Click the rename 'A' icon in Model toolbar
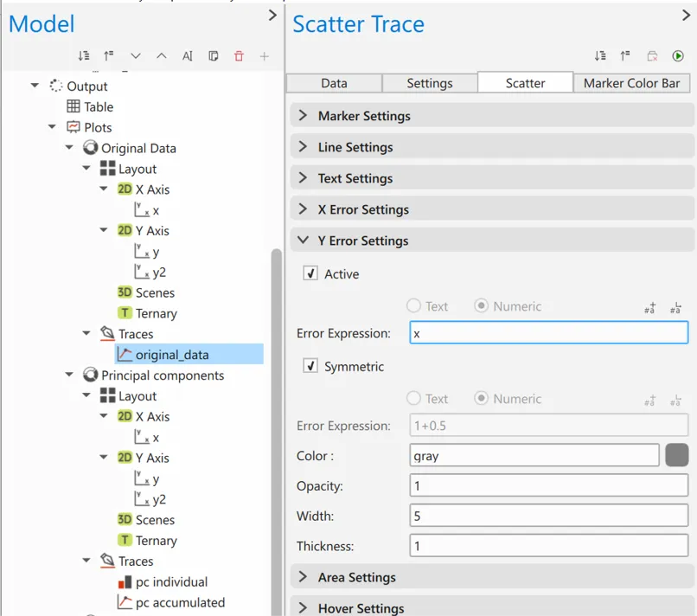This screenshot has height=616, width=697. (188, 56)
